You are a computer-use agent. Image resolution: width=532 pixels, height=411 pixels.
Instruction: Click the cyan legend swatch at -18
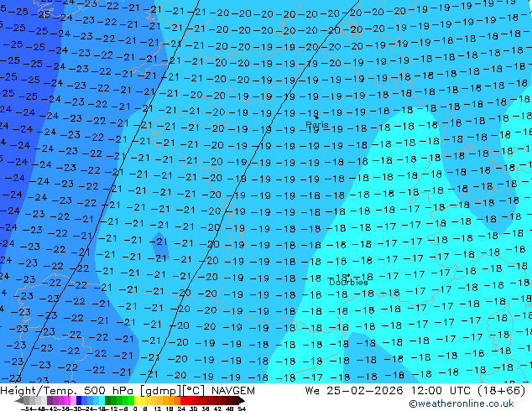(x=102, y=400)
